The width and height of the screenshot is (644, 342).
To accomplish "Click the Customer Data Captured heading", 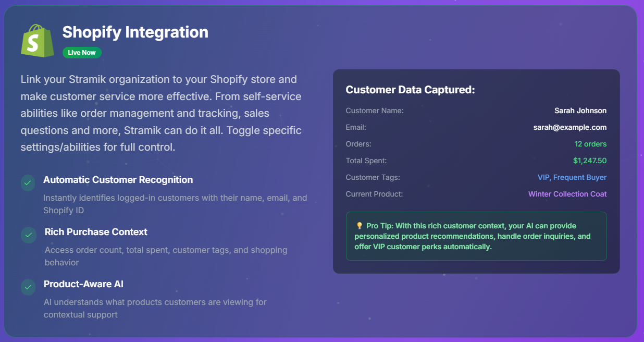I will point(410,90).
